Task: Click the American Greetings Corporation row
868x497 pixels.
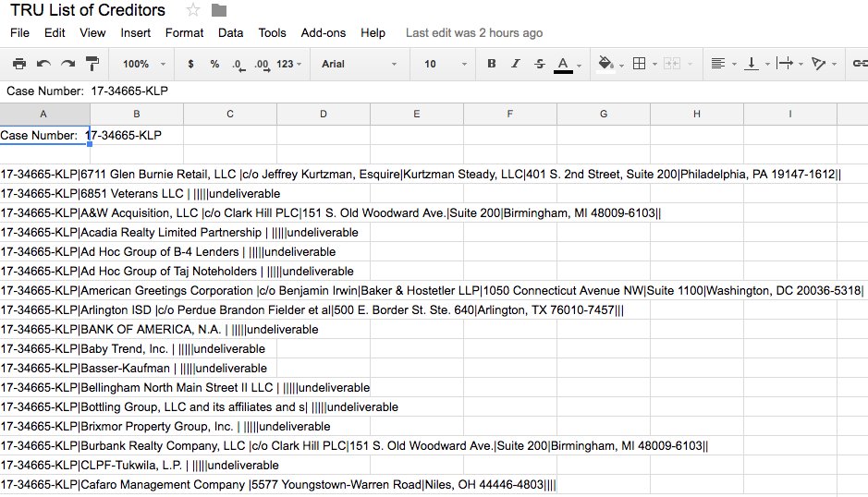Action: pyautogui.click(x=432, y=291)
